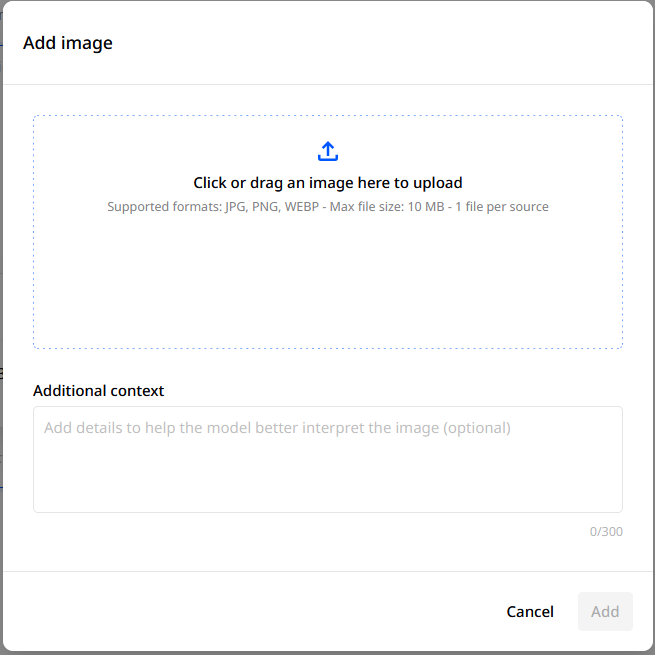Click the '1 file per source' note
This screenshot has height=655, width=655.
[502, 207]
